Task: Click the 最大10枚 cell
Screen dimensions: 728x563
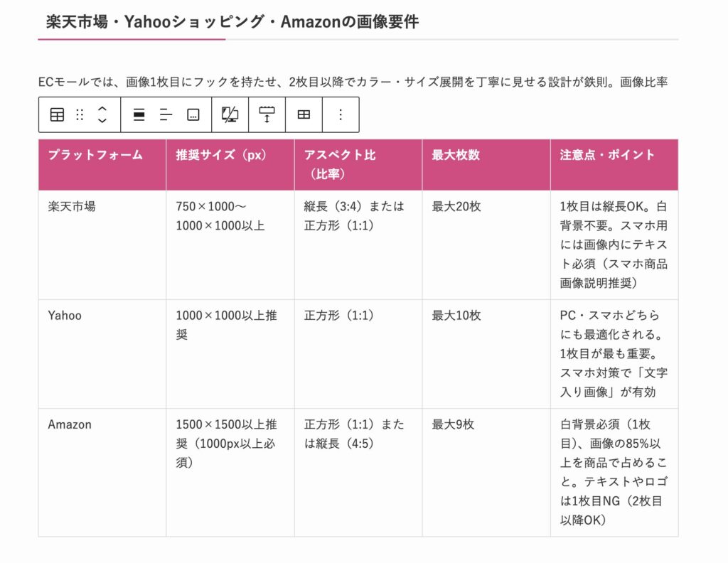Action: point(486,354)
